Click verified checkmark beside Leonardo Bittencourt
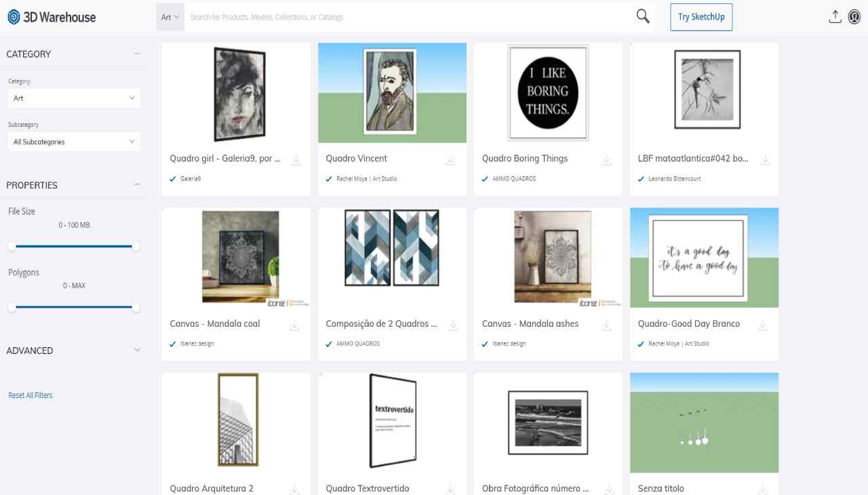868x495 pixels. click(x=641, y=179)
